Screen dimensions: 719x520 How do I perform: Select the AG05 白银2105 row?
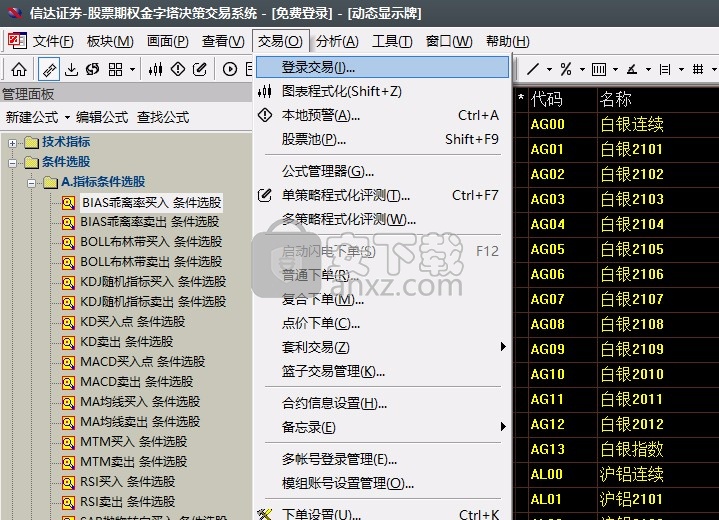(x=616, y=249)
